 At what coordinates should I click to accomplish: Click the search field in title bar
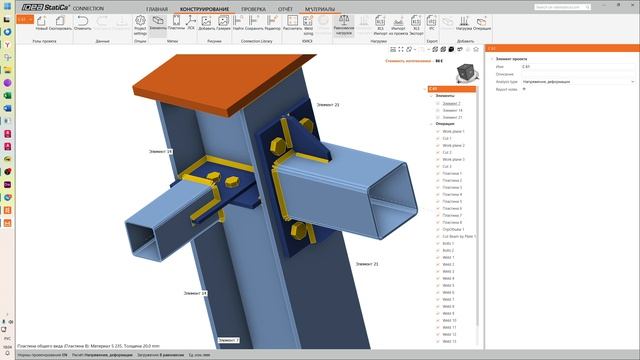[562, 7]
